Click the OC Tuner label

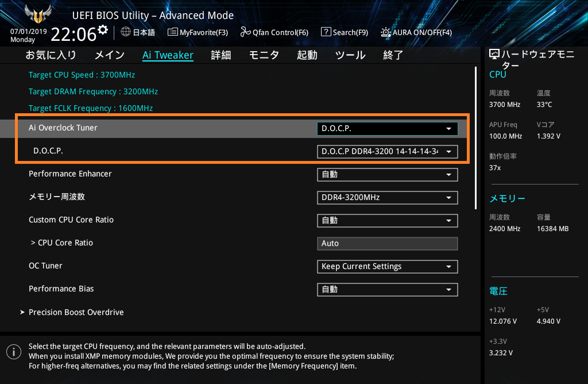pyautogui.click(x=45, y=266)
